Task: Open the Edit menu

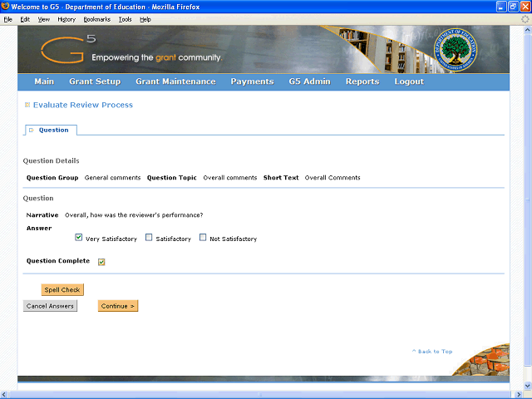Action: 25,19
